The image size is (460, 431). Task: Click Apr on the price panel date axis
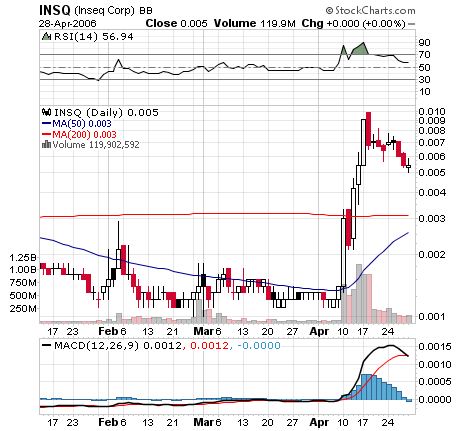pos(319,331)
